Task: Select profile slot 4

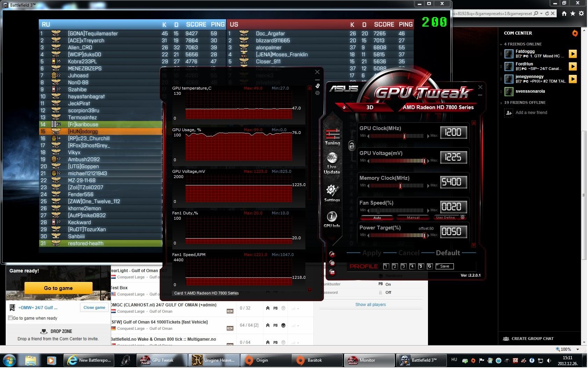Action: click(412, 266)
